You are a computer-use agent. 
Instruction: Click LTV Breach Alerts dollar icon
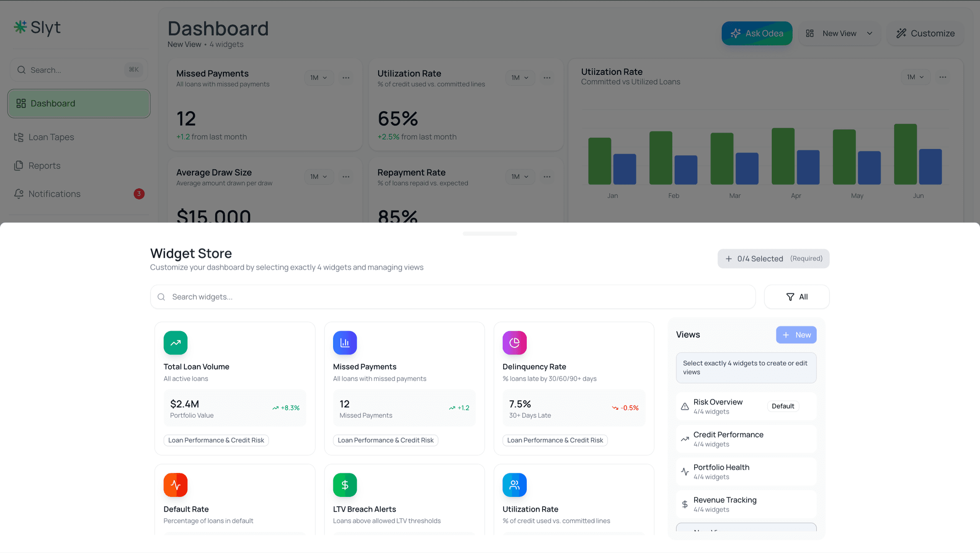[x=345, y=485]
